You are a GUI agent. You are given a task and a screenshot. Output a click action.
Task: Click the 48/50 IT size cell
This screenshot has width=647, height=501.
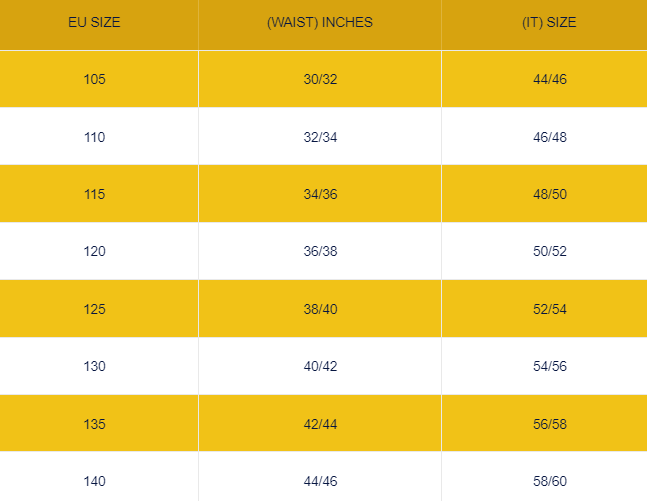550,194
